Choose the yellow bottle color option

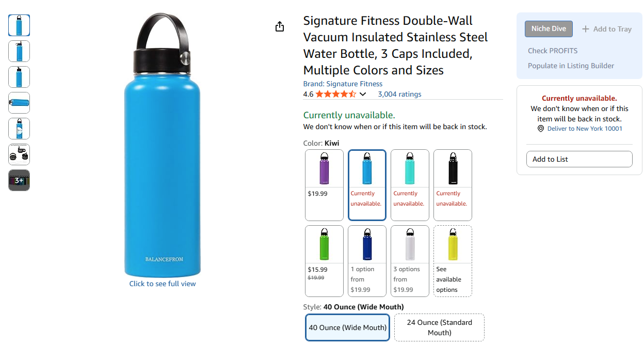coord(453,261)
